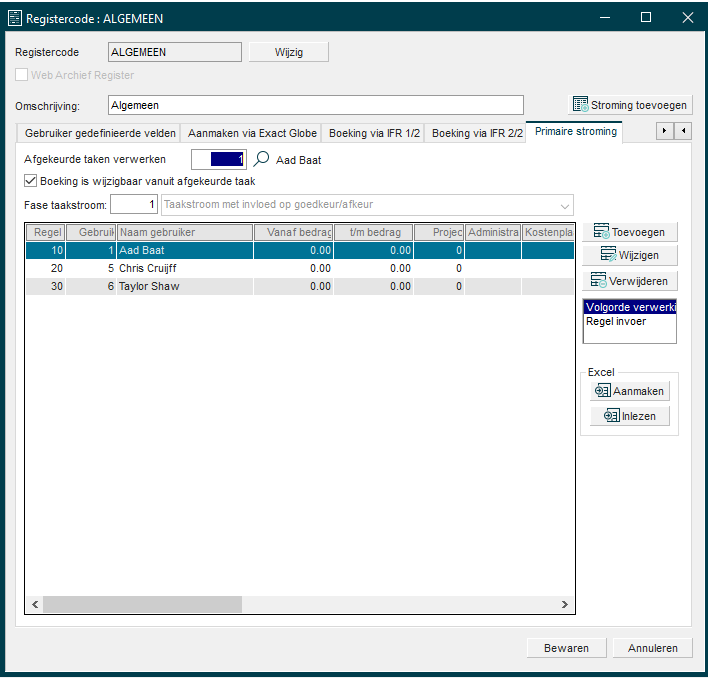Click the Kostenplaats column header

click(548, 232)
